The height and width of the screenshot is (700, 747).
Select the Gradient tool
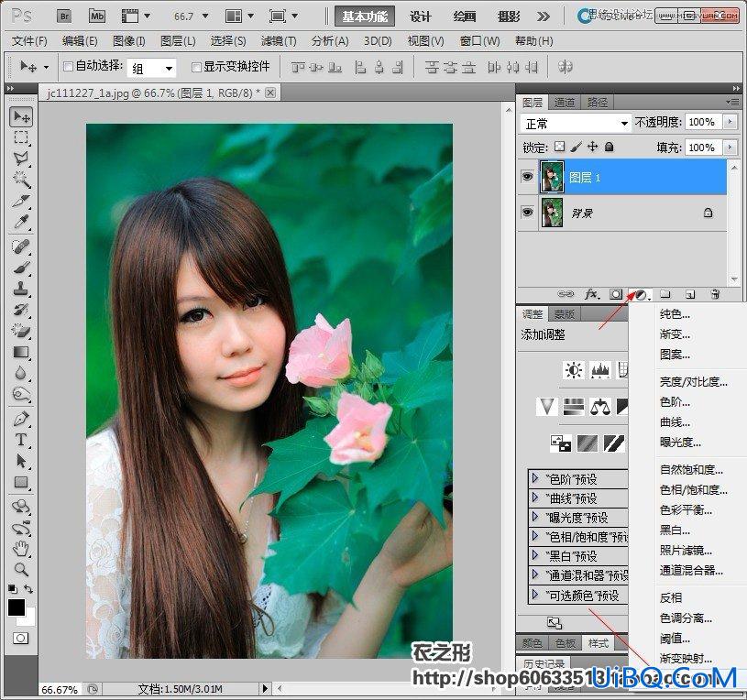click(x=20, y=352)
